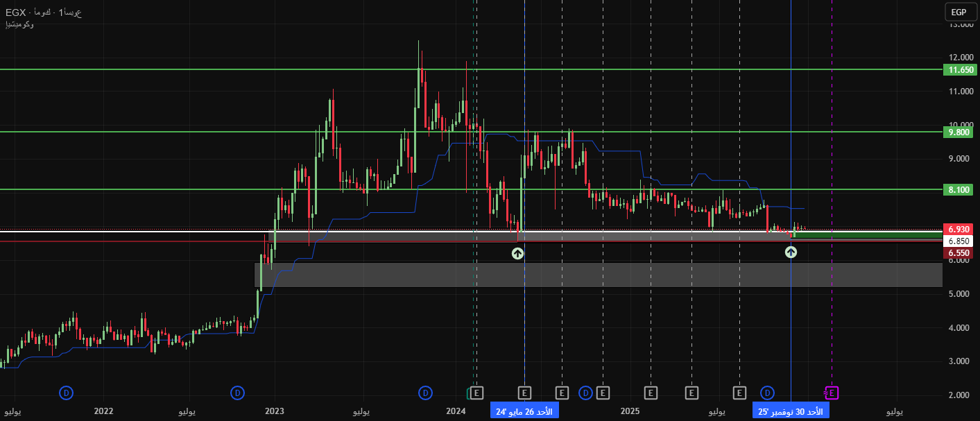The height and width of the screenshot is (421, 980).
Task: Click the first earnings E marker after 2024
Action: pyautogui.click(x=476, y=393)
